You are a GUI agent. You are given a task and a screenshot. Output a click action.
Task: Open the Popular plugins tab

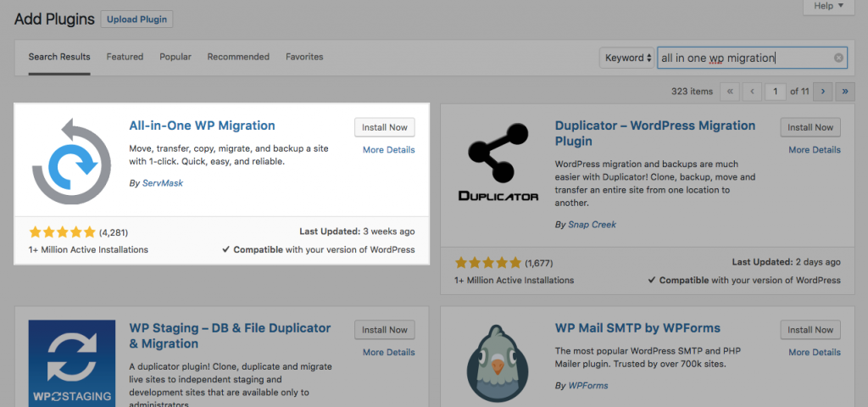tap(175, 57)
